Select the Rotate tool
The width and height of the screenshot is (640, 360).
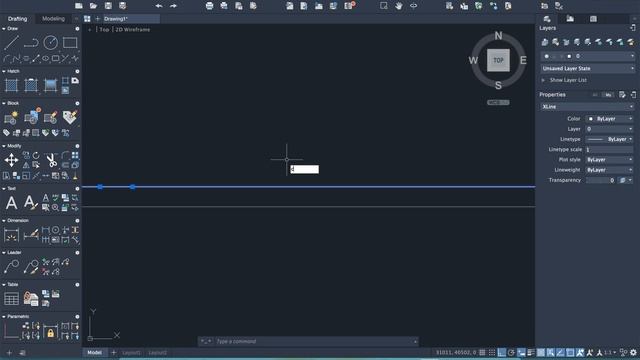[x=36, y=156]
